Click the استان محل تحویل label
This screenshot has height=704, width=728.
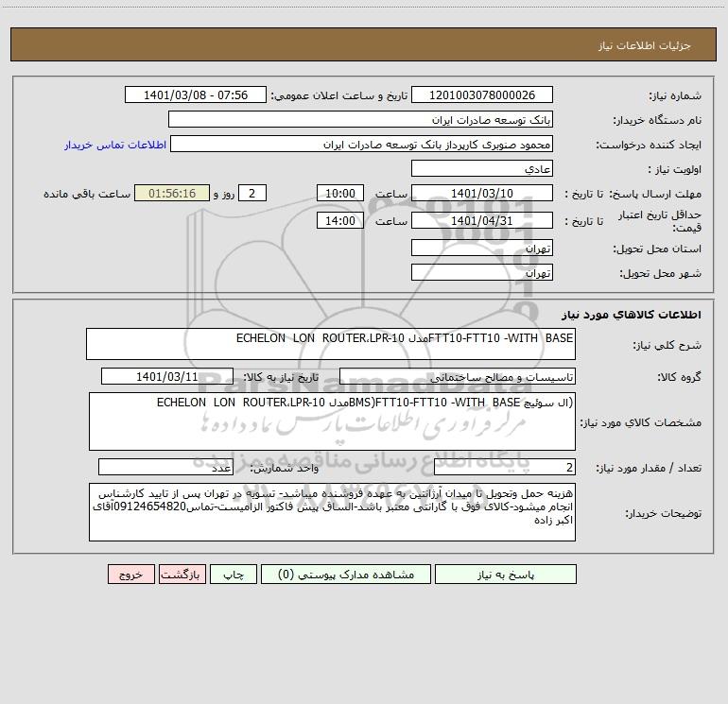click(x=657, y=249)
